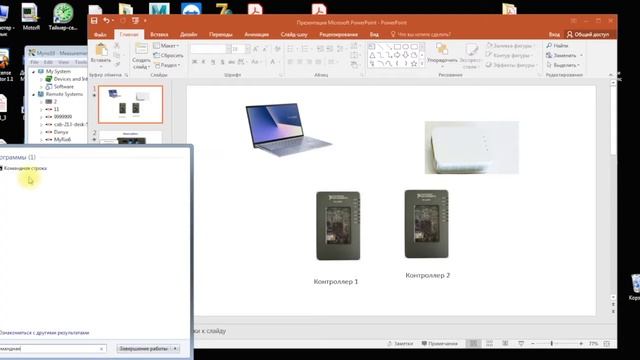This screenshot has height=360, width=640.
Task: Toggle italic formatting in Font group
Action: click(203, 62)
